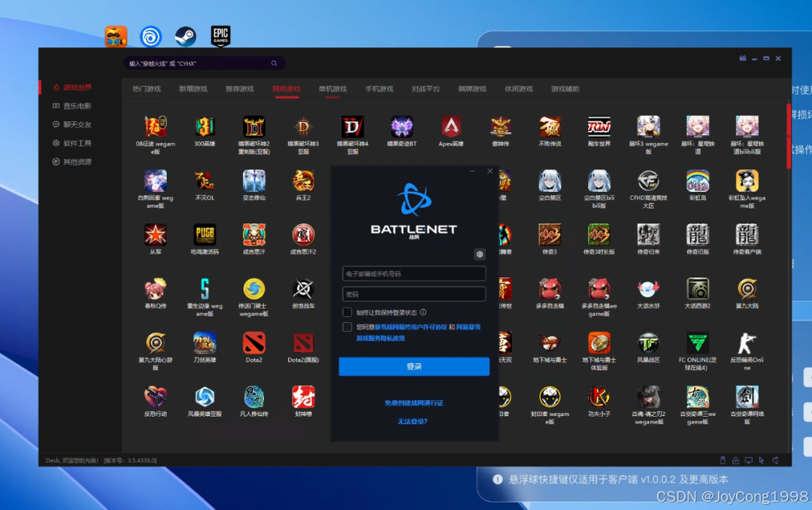Open the 对战平台 tab
Screen dimensions: 812x510
tap(426, 90)
